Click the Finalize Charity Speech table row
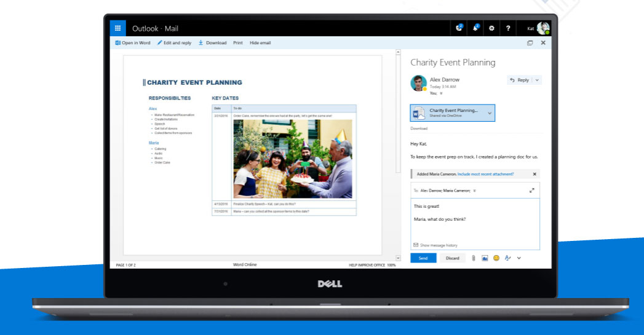The width and height of the screenshot is (644, 335). [x=284, y=204]
